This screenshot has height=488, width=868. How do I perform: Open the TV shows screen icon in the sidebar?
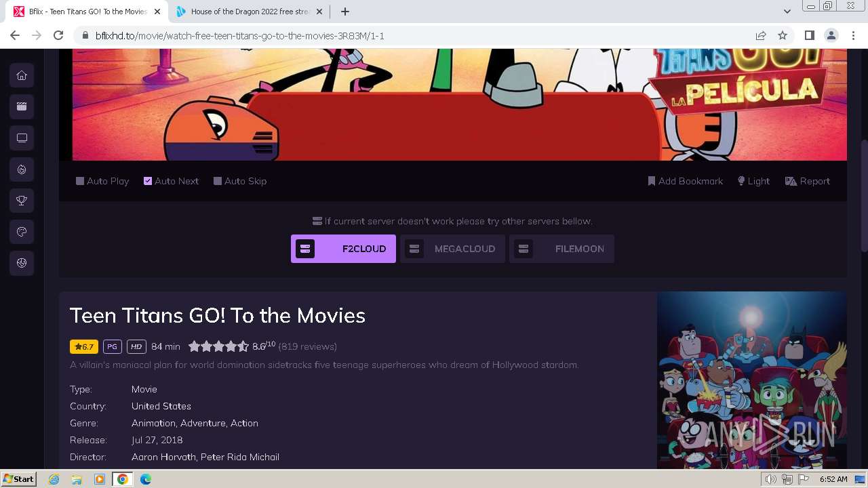pyautogui.click(x=22, y=138)
